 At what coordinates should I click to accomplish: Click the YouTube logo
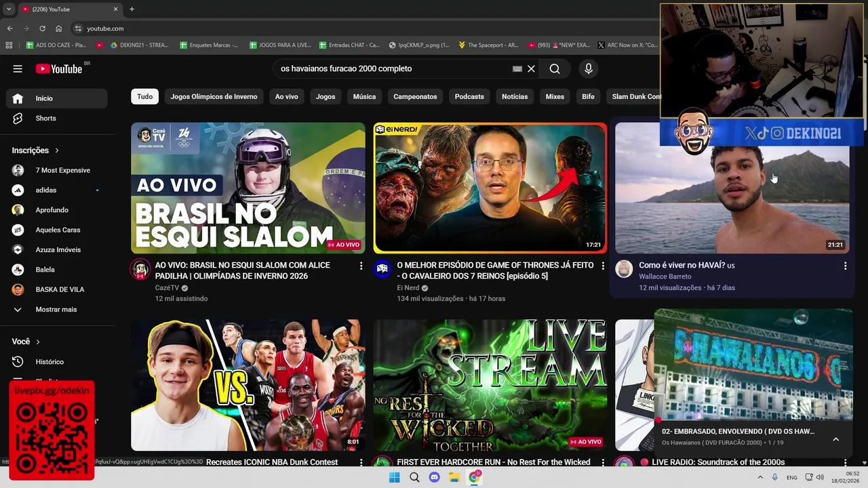[59, 68]
